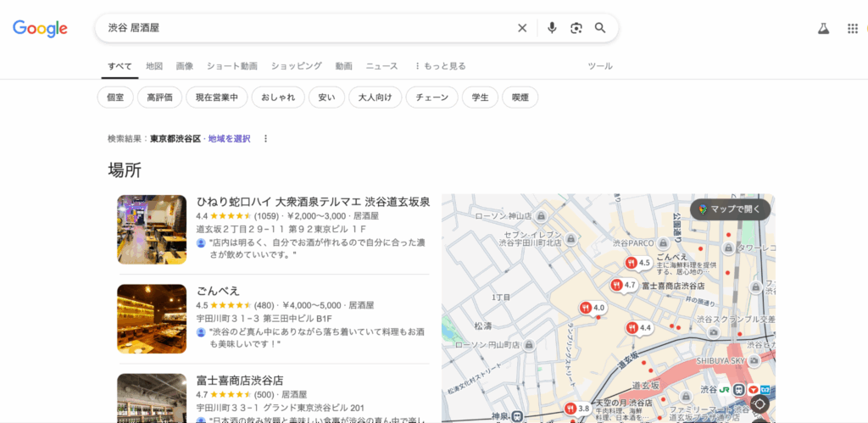Open ひねり蛇口ハイ 大衆酒泉テルマエ listing title
This screenshot has width=868, height=423.
click(x=314, y=202)
